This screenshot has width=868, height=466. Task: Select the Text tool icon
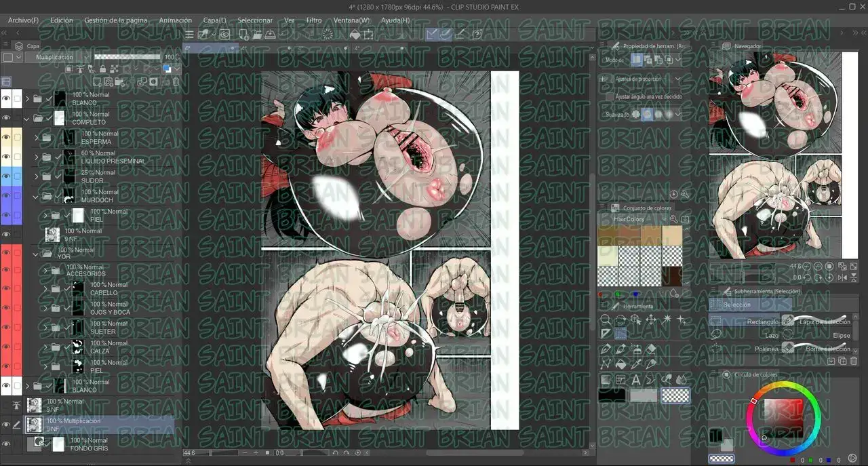click(635, 380)
